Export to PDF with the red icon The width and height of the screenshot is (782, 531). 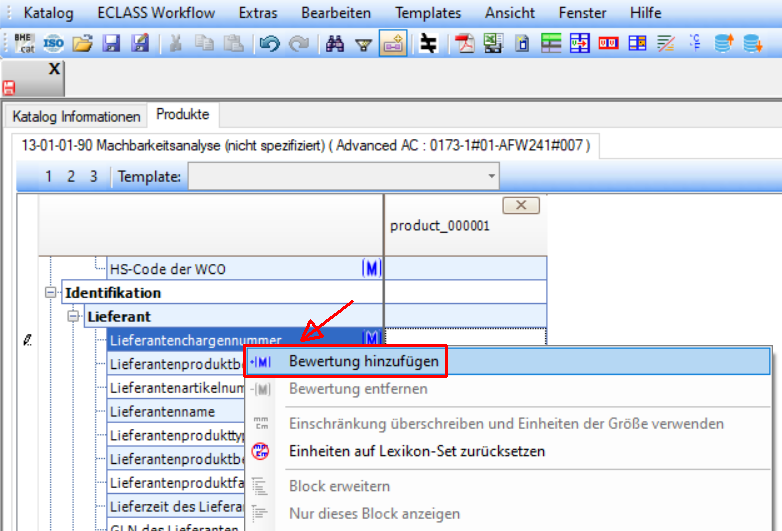pos(465,43)
